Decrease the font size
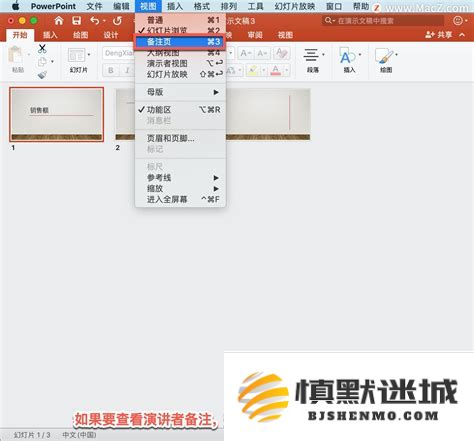Viewport: 474px width, 441px height. 262,53
